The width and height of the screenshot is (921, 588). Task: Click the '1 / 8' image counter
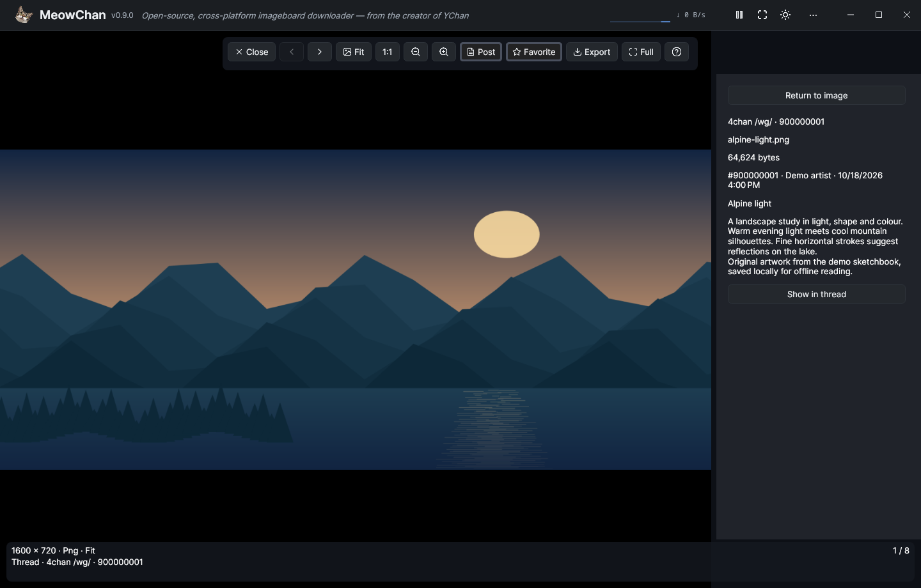(x=901, y=550)
